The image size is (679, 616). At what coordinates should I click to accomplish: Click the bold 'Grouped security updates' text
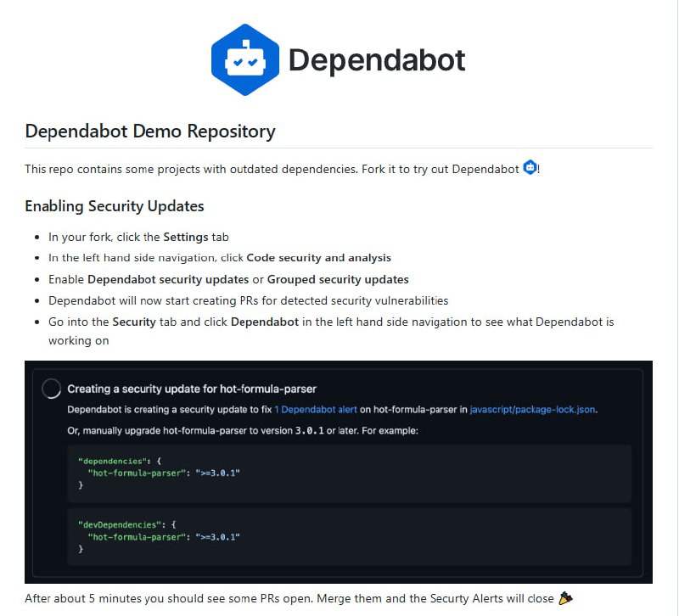pos(338,279)
